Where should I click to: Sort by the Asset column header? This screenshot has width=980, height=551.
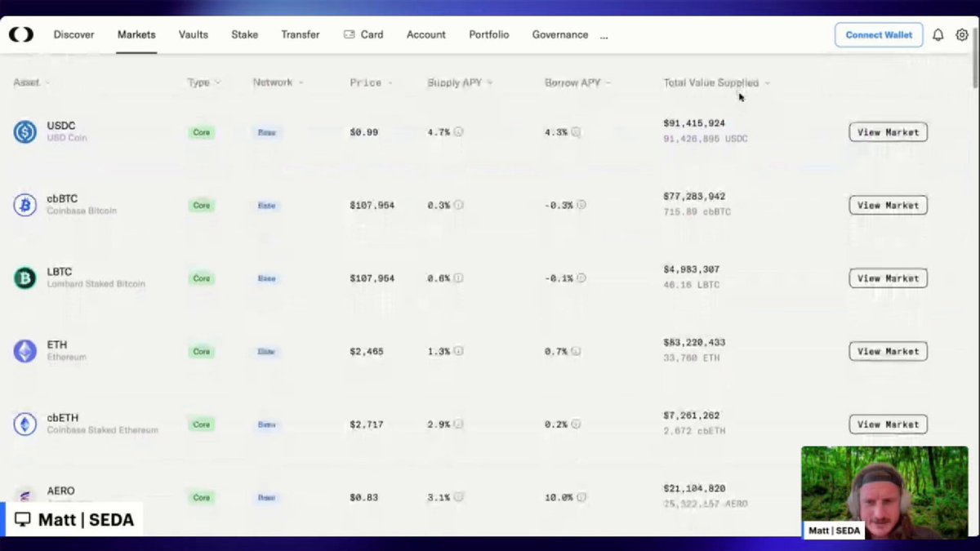tap(31, 82)
